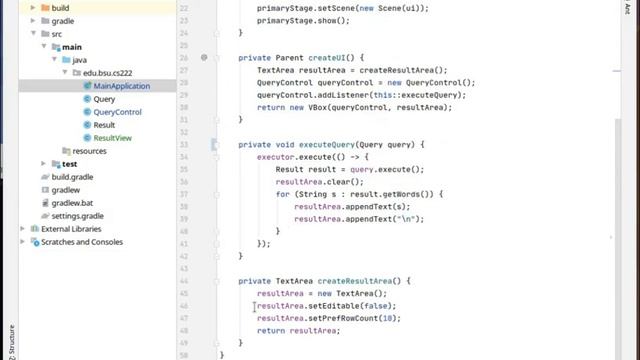The image size is (640, 360).
Task: Click the test folder icon
Action: 56,164
